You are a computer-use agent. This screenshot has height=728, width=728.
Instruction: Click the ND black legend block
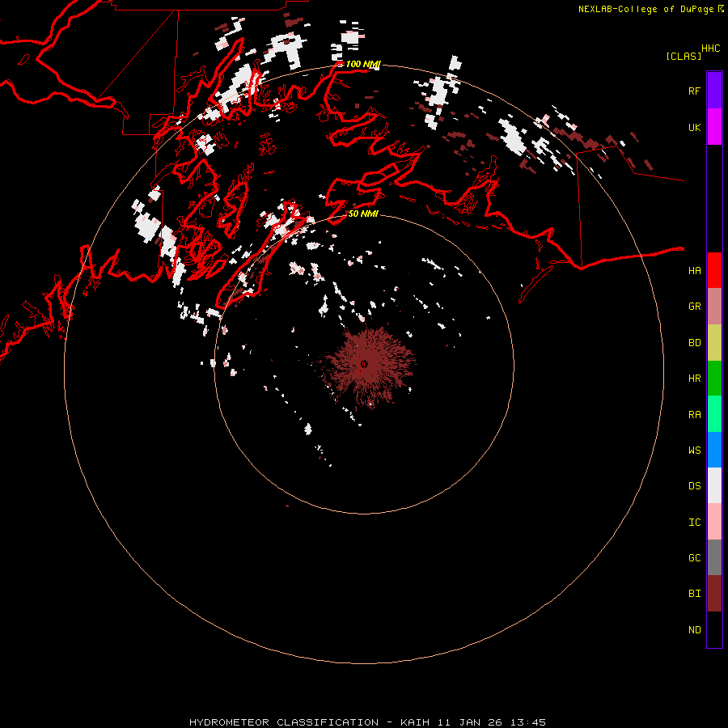point(714,629)
